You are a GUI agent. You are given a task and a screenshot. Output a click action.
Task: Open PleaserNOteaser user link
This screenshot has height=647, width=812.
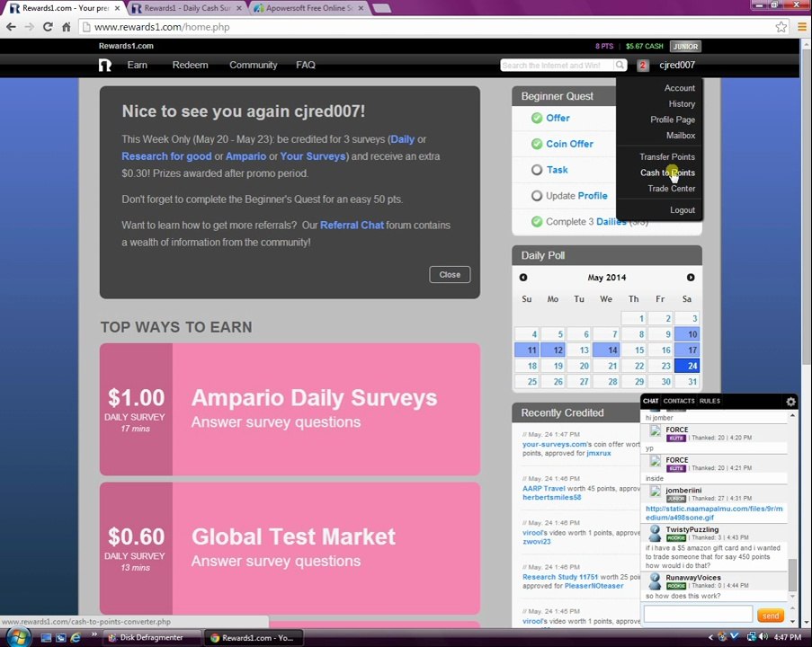click(593, 586)
